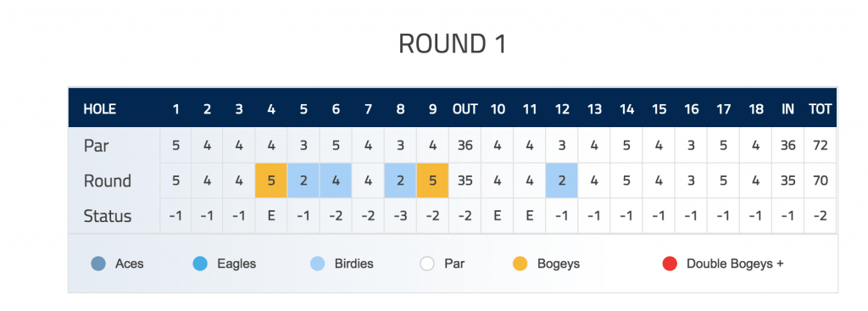Select the orange bogey score on hole 4

tap(271, 180)
